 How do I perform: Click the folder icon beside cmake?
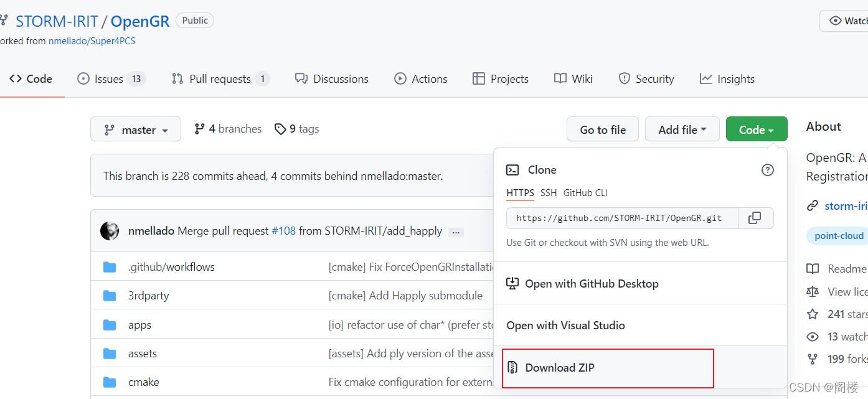(110, 382)
